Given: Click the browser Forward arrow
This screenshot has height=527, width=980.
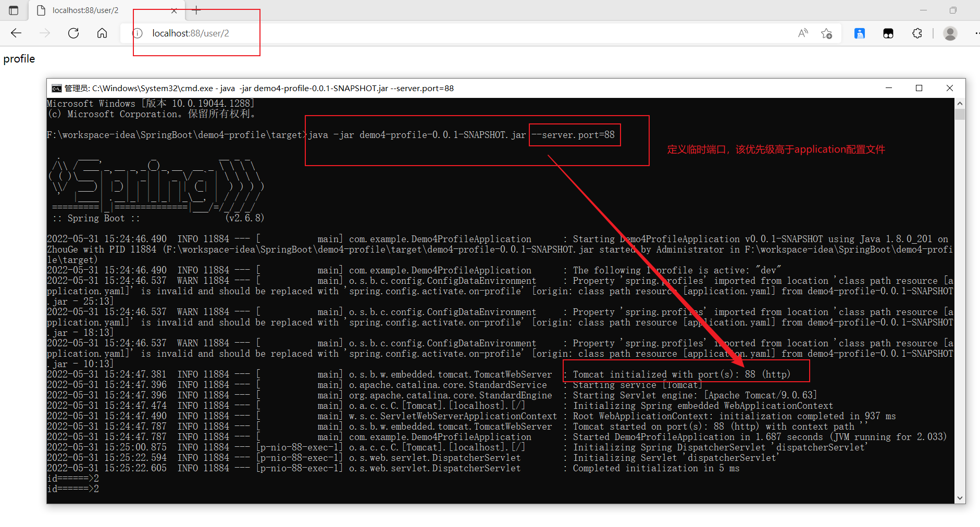Looking at the screenshot, I should (x=45, y=33).
